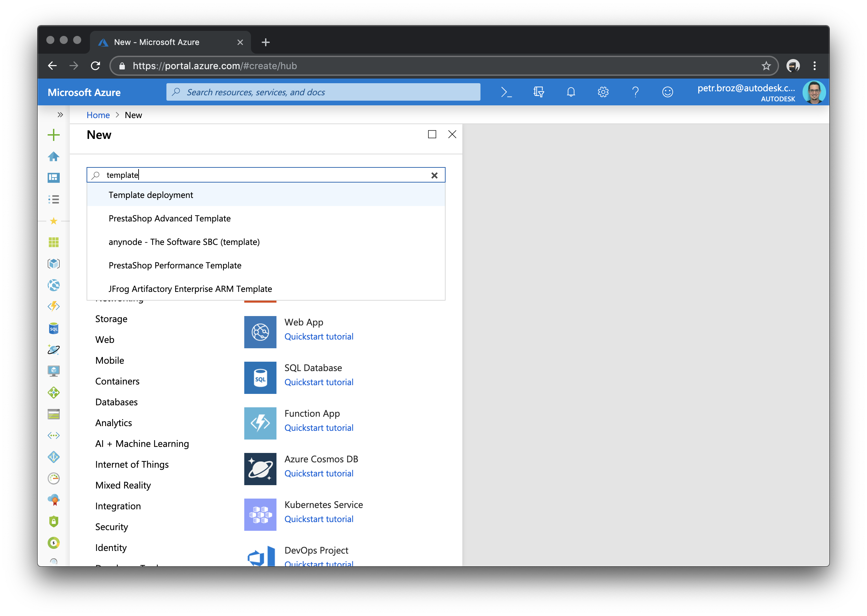Open Security category
This screenshot has width=867, height=616.
tap(111, 528)
